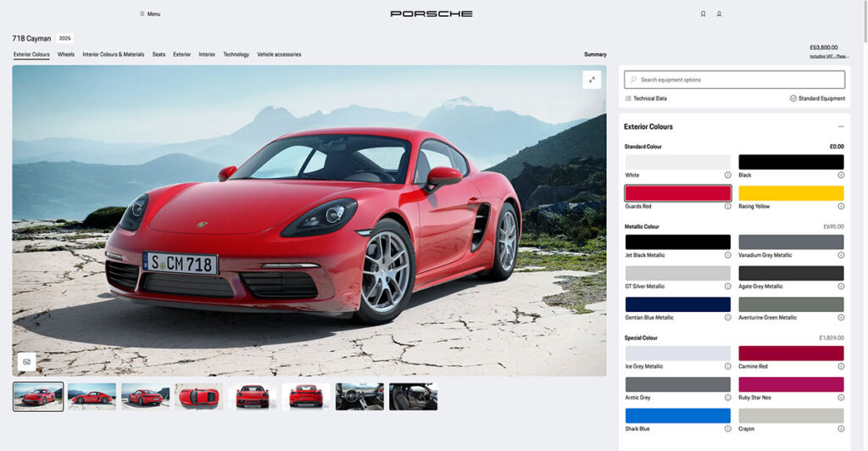Image resolution: width=868 pixels, height=451 pixels.
Task: Show info for Vanadium Grey Metallic
Action: (x=841, y=255)
